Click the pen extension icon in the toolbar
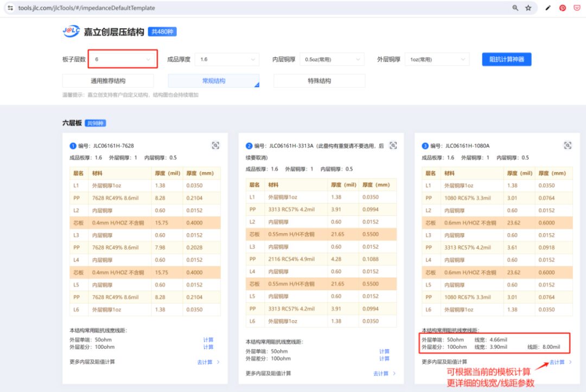The image size is (586, 392). (548, 8)
